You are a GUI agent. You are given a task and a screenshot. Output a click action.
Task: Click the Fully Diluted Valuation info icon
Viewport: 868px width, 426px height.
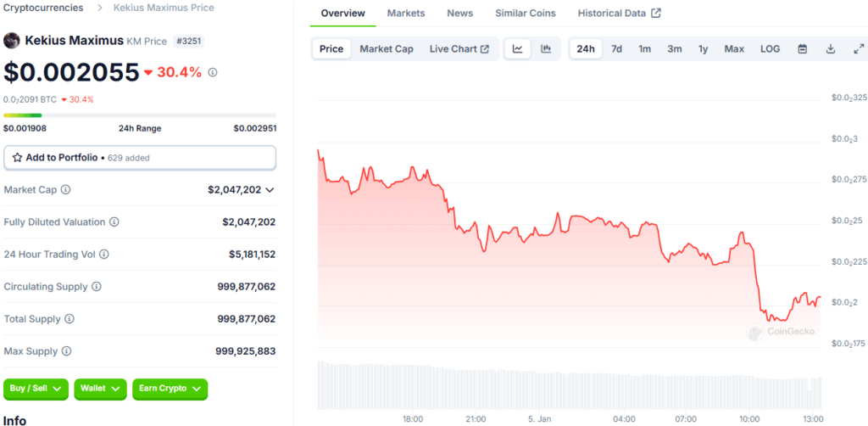pyautogui.click(x=114, y=222)
